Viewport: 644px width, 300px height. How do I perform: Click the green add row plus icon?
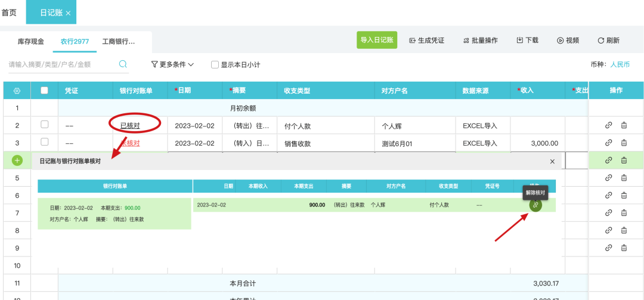click(17, 160)
